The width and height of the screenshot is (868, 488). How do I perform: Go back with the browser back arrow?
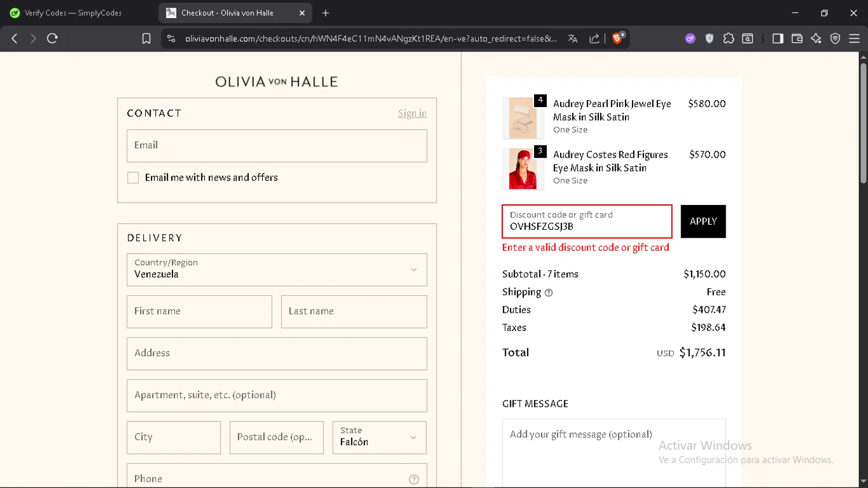pos(14,38)
